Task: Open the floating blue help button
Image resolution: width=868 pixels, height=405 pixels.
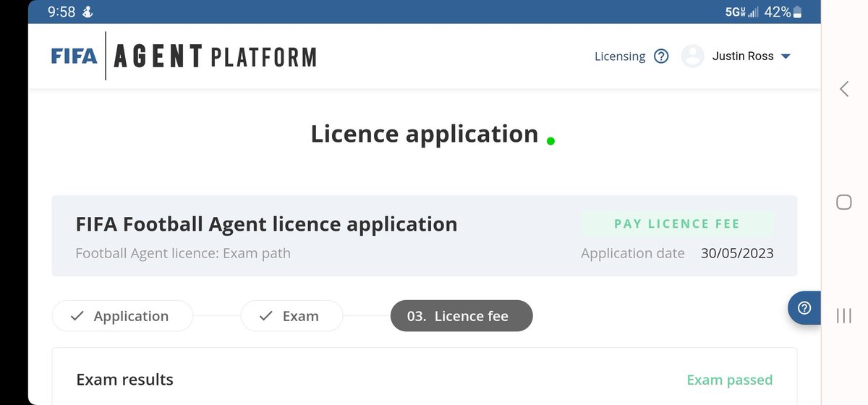Action: click(804, 308)
